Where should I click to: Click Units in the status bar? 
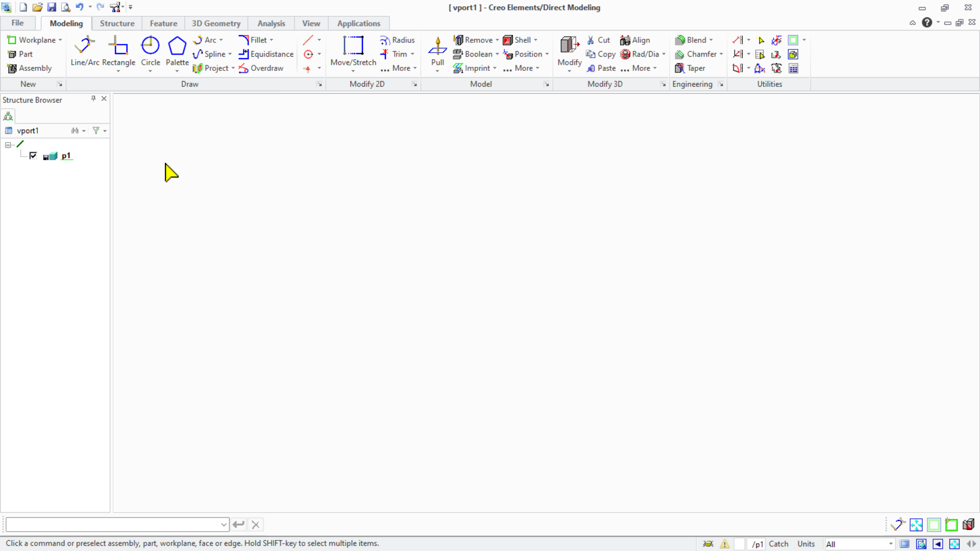point(806,544)
